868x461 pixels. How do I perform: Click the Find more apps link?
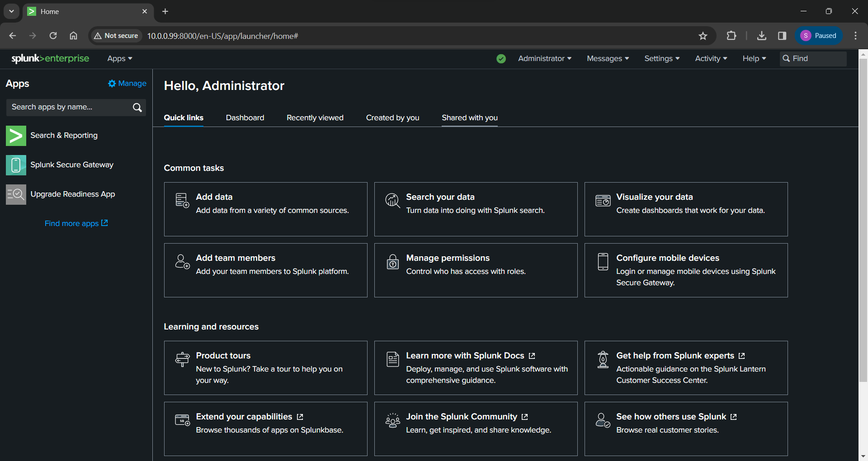[76, 223]
